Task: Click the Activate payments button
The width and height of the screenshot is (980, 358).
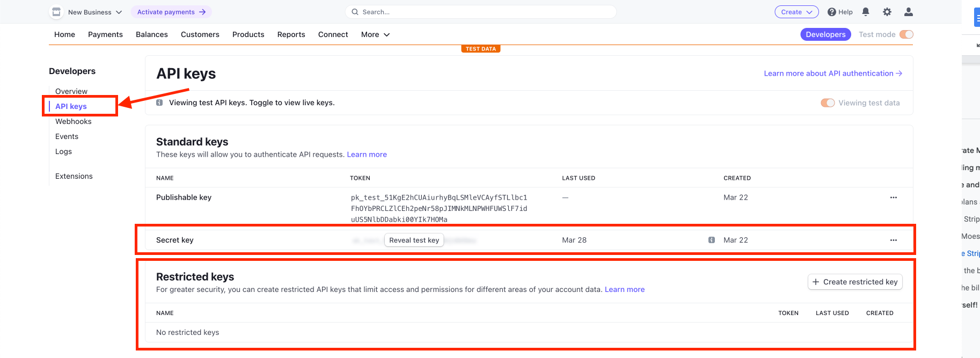Action: 171,12
